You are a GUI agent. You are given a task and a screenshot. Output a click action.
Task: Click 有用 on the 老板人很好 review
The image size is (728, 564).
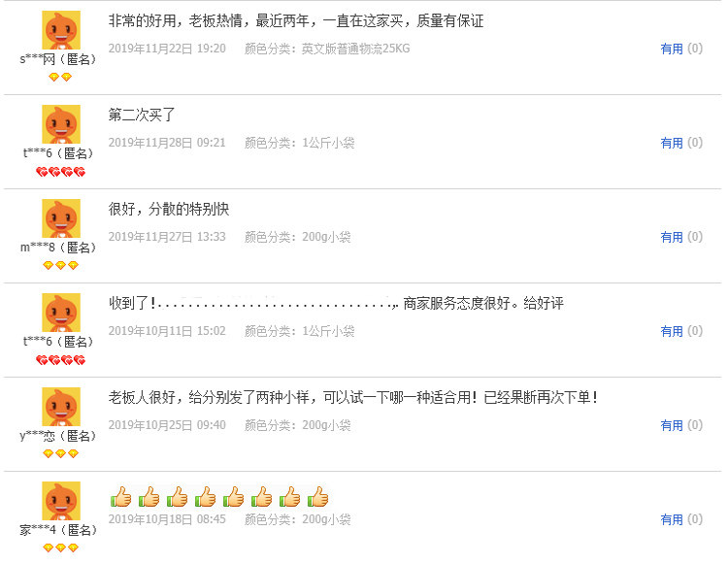672,425
